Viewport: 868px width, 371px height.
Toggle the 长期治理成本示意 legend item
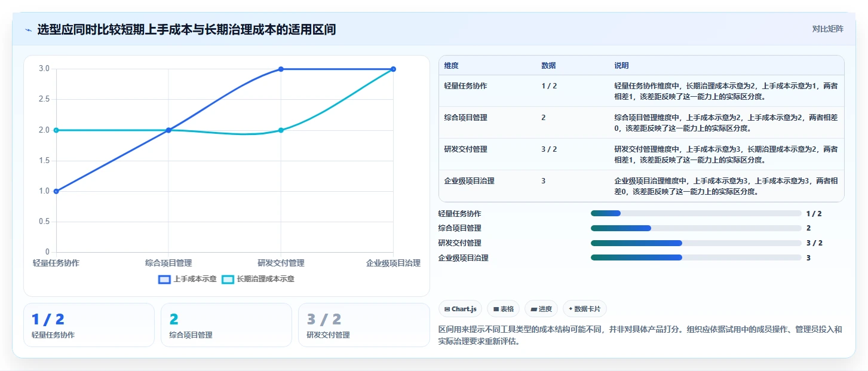258,279
